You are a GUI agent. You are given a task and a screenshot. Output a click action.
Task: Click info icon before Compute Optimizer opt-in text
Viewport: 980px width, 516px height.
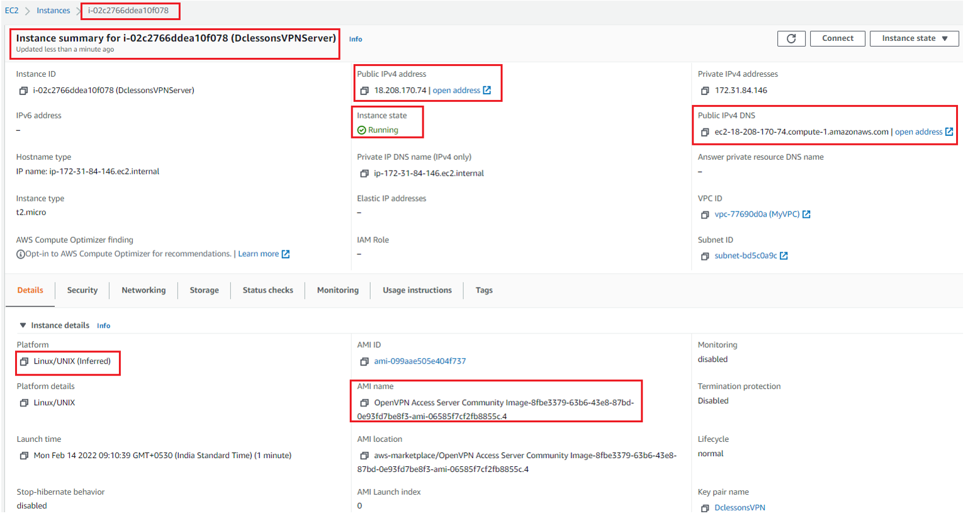pyautogui.click(x=21, y=254)
